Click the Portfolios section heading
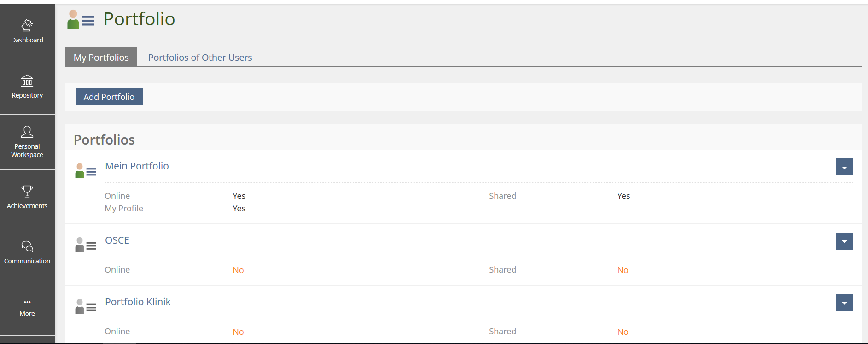Image resolution: width=868 pixels, height=344 pixels. click(x=105, y=140)
